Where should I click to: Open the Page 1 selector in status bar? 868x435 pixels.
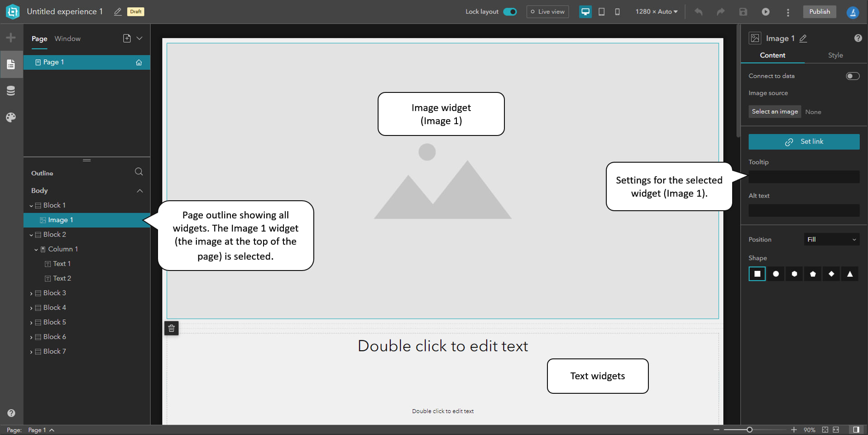tap(41, 430)
